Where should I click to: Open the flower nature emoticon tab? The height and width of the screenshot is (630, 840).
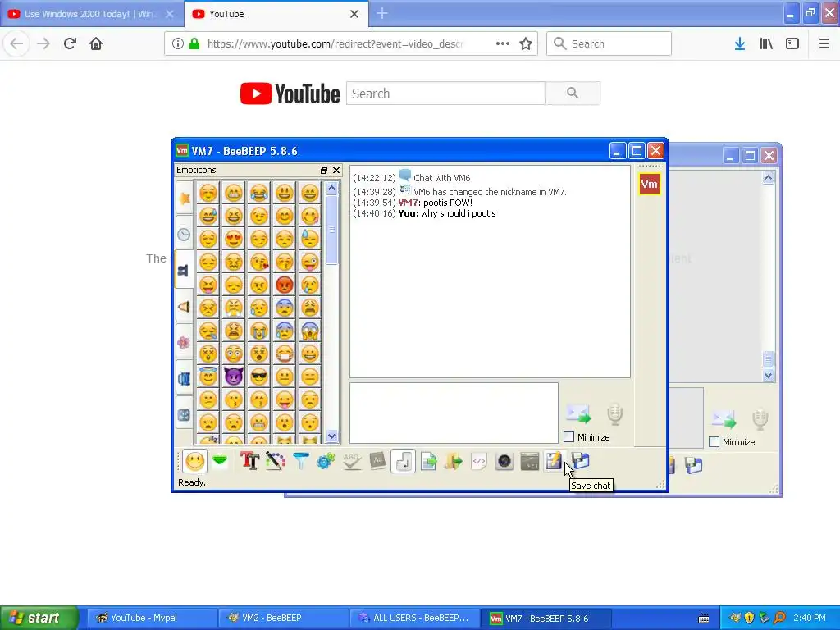[185, 342]
